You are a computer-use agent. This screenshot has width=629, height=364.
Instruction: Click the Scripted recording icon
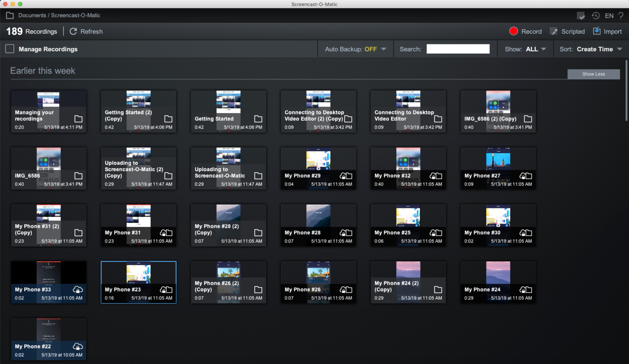coord(553,31)
